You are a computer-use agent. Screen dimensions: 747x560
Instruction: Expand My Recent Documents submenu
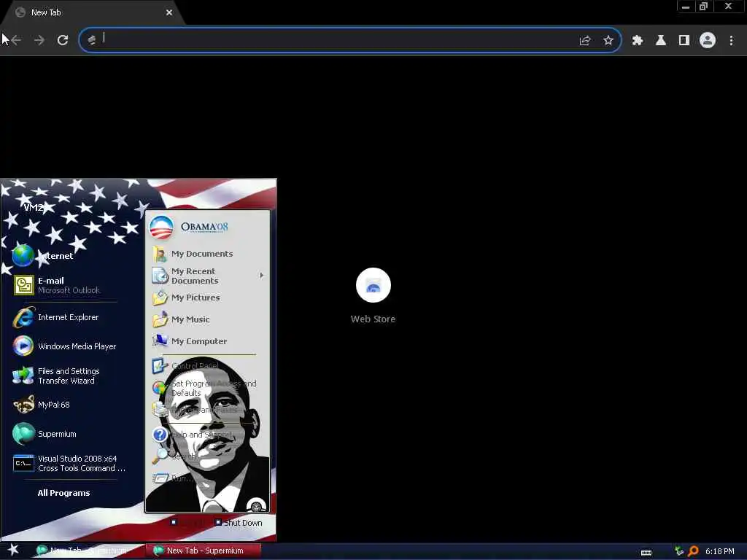[x=207, y=276]
